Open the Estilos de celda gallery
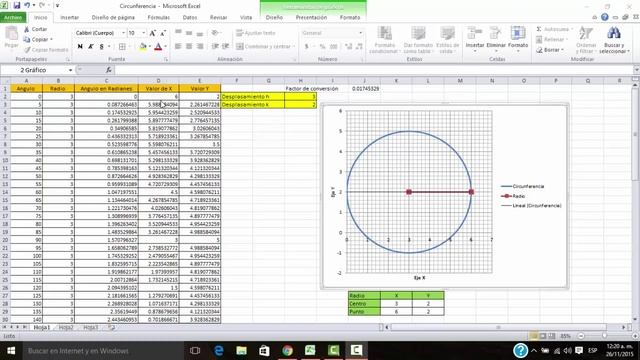 pos(447,40)
